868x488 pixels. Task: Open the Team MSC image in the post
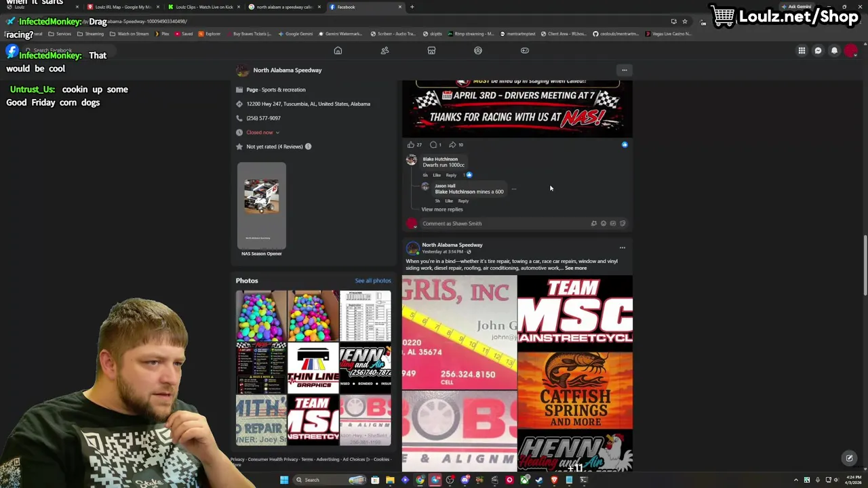[575, 312]
